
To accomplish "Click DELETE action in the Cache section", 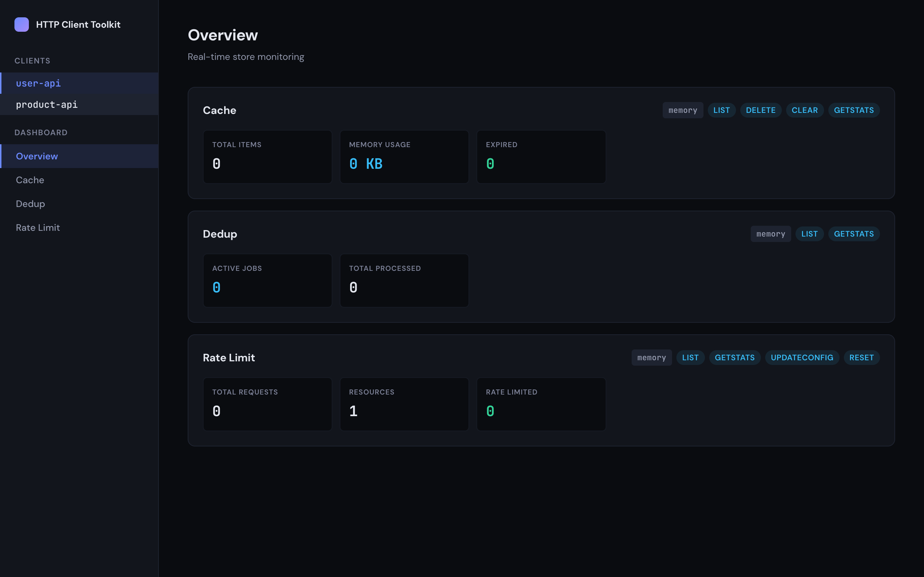I will pos(760,110).
